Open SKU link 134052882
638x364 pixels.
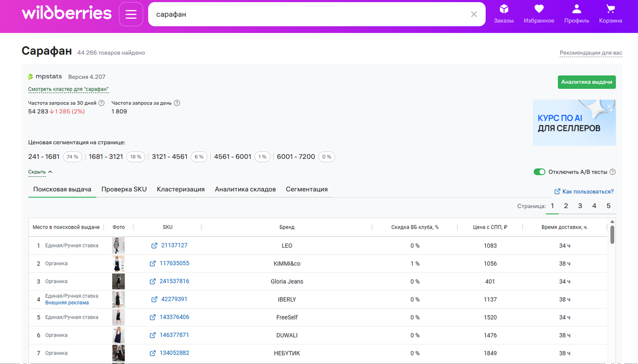pyautogui.click(x=174, y=353)
